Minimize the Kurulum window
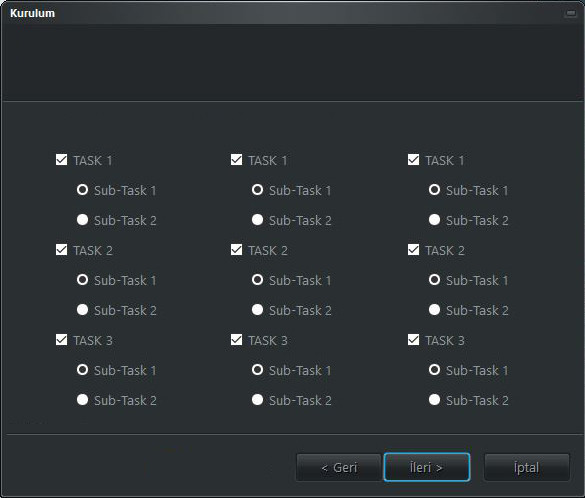Image resolution: width=585 pixels, height=498 pixels. [x=570, y=13]
